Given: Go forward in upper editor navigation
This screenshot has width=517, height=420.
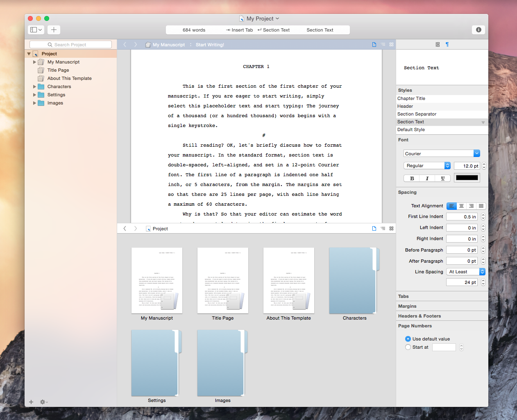Looking at the screenshot, I should (136, 45).
